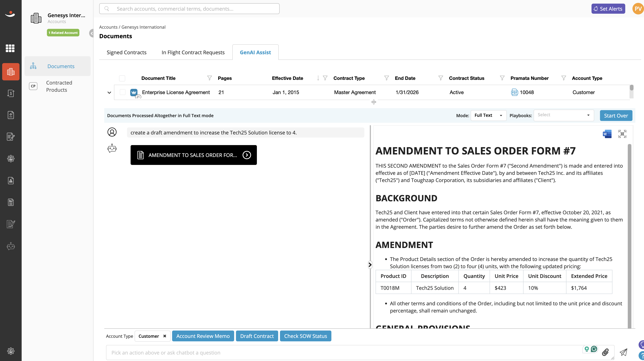
Task: Click the highlighted accounts building sidebar icon
Action: coord(11,72)
